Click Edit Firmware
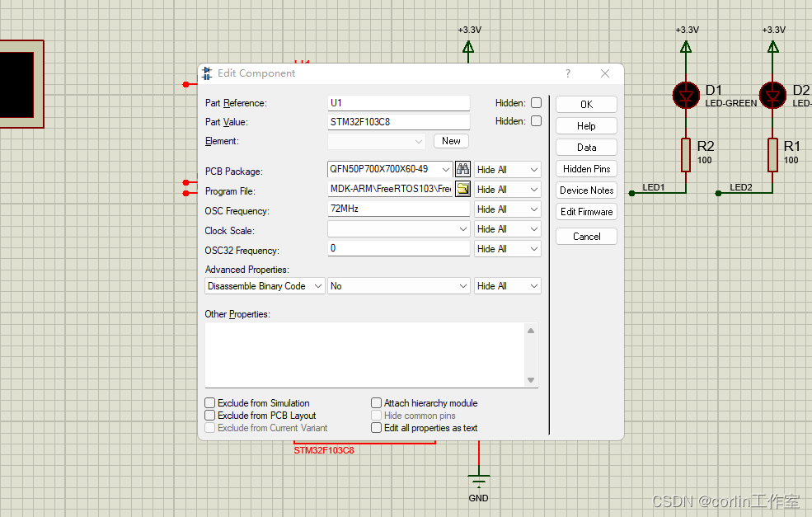812x517 pixels. point(585,211)
